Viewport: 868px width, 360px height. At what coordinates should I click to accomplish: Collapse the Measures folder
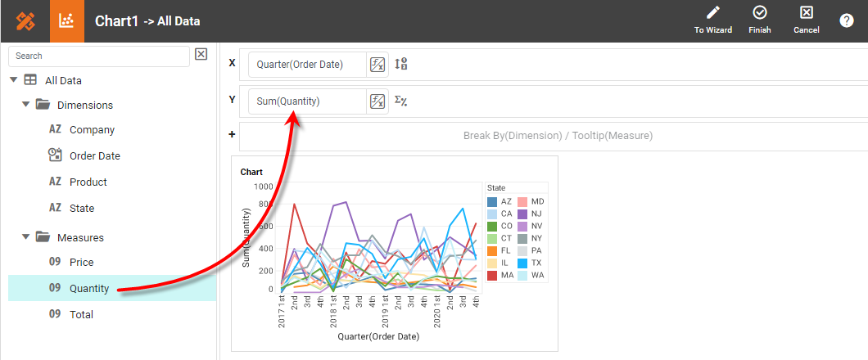26,237
